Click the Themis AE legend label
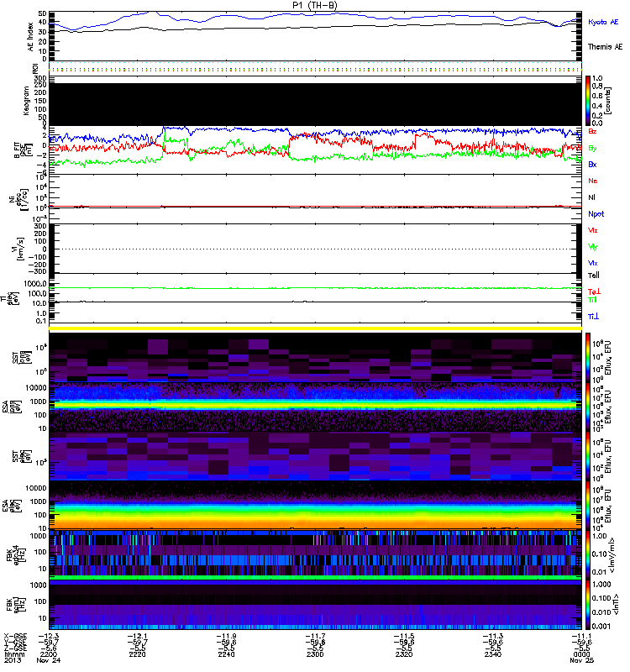 (605, 47)
